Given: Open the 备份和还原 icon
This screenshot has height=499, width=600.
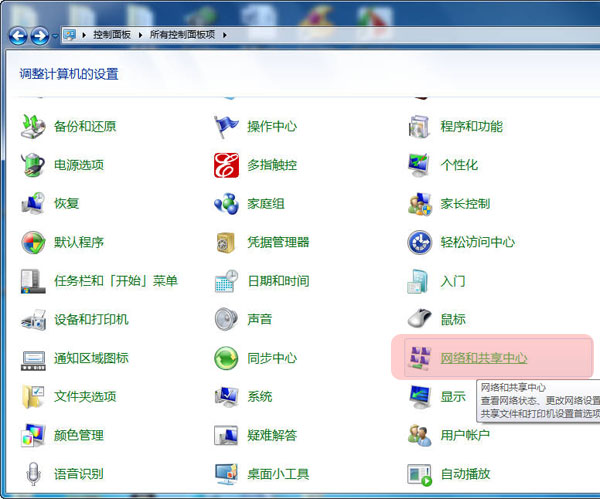Looking at the screenshot, I should pyautogui.click(x=33, y=126).
